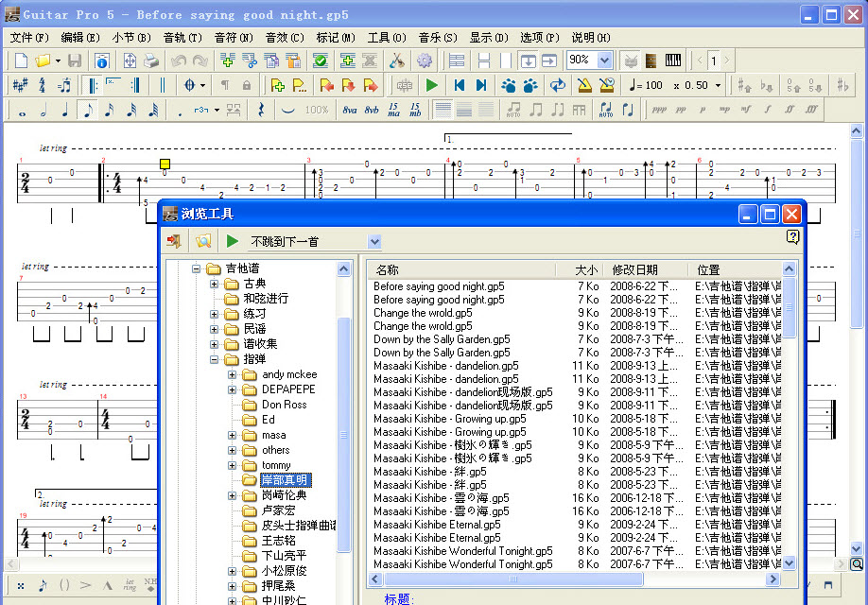Open the 不跳到下一首 playback mode dropdown
This screenshot has width=868, height=605.
pos(374,242)
